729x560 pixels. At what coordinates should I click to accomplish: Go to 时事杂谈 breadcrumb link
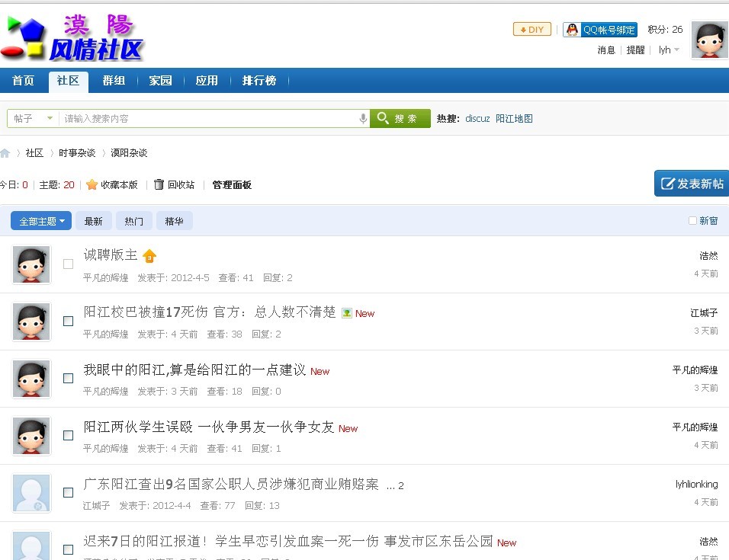click(77, 153)
